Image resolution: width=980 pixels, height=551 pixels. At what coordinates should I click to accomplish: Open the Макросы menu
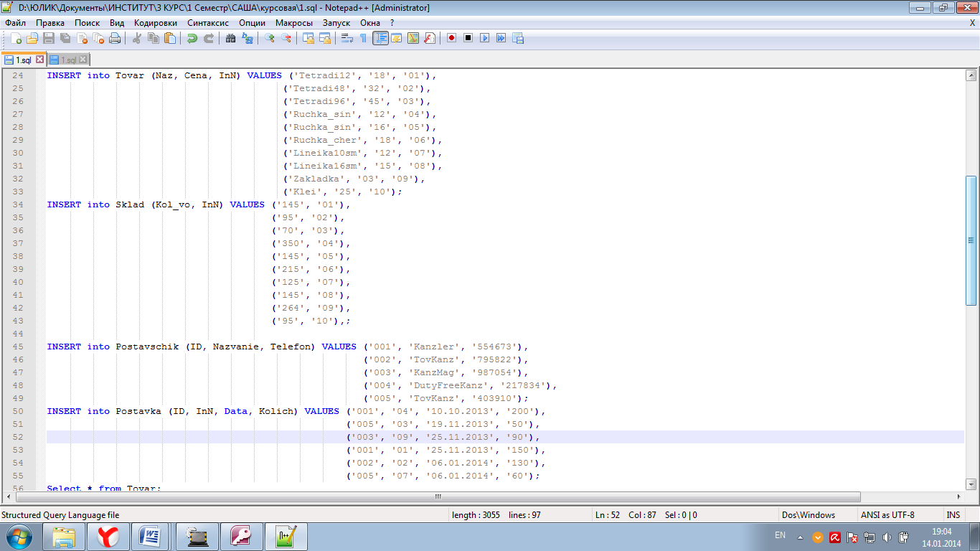pyautogui.click(x=293, y=22)
